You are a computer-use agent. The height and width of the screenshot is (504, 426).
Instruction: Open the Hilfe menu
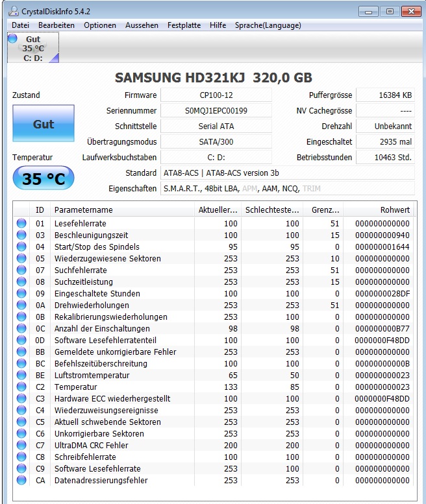tap(218, 25)
